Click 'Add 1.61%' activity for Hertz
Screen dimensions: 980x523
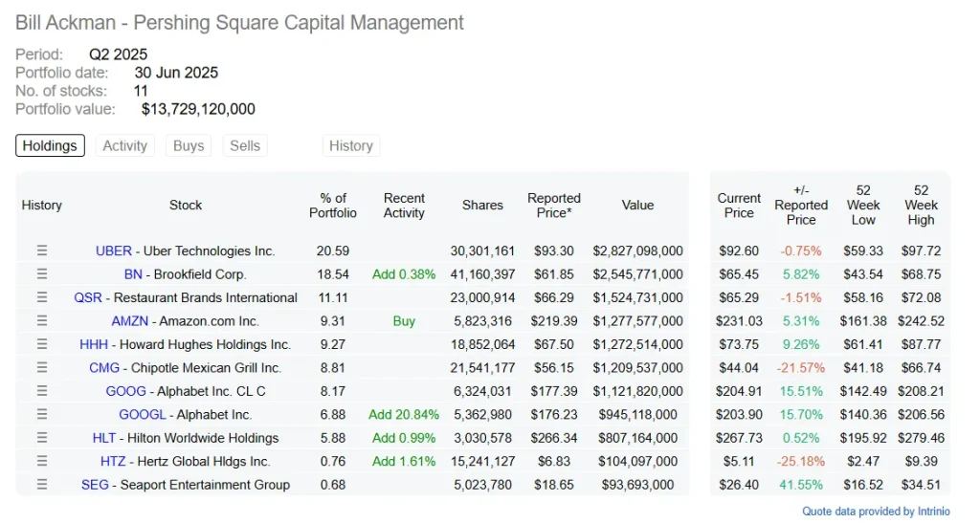pos(404,461)
